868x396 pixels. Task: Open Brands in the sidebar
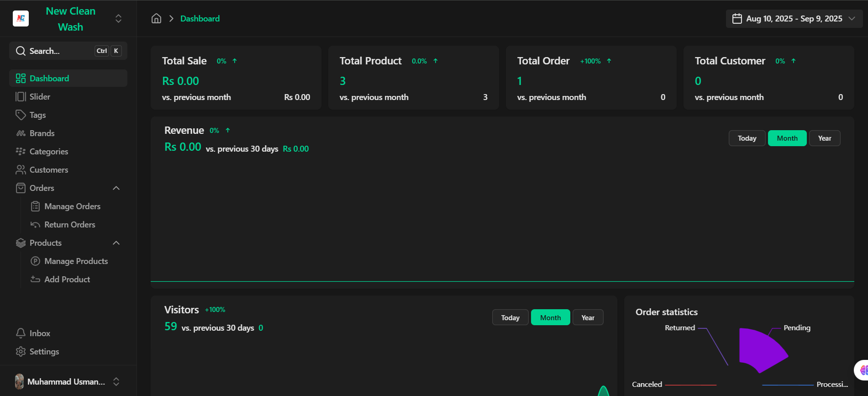click(x=68, y=133)
